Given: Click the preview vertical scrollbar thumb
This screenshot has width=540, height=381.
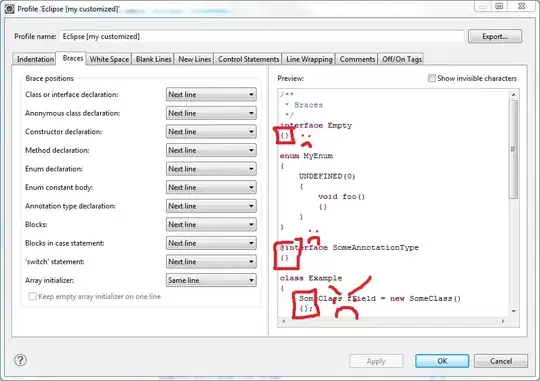Looking at the screenshot, I should [x=513, y=149].
